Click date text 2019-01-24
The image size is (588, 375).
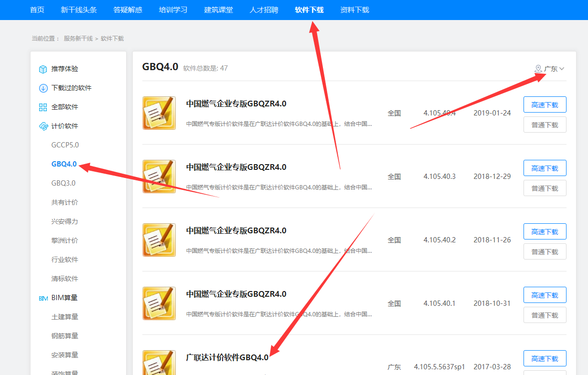492,113
